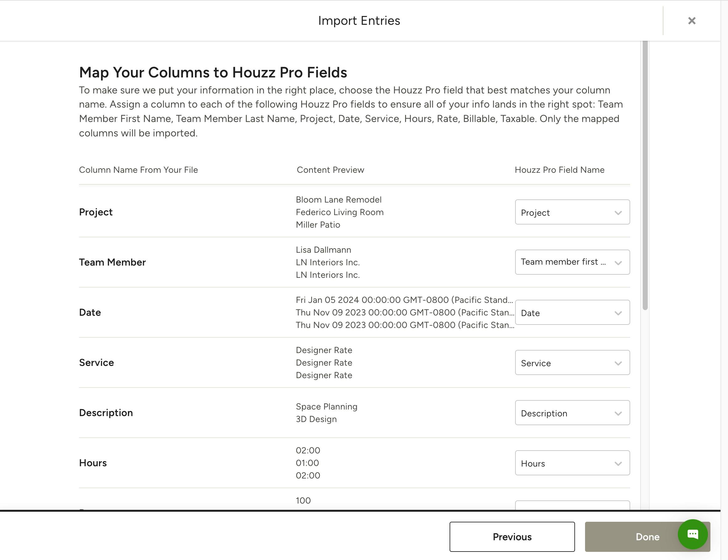Click 'Space Planning' preview text
The width and height of the screenshot is (728, 560).
click(x=327, y=407)
